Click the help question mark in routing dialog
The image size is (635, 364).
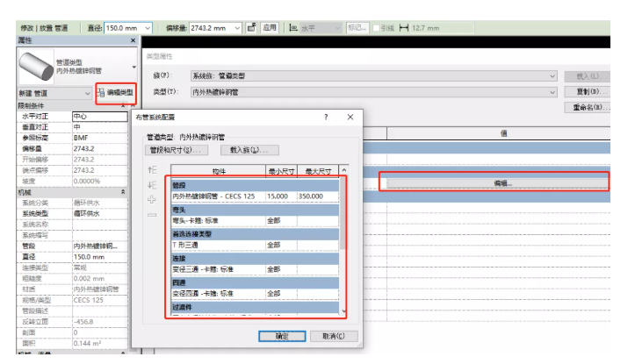click(x=326, y=117)
